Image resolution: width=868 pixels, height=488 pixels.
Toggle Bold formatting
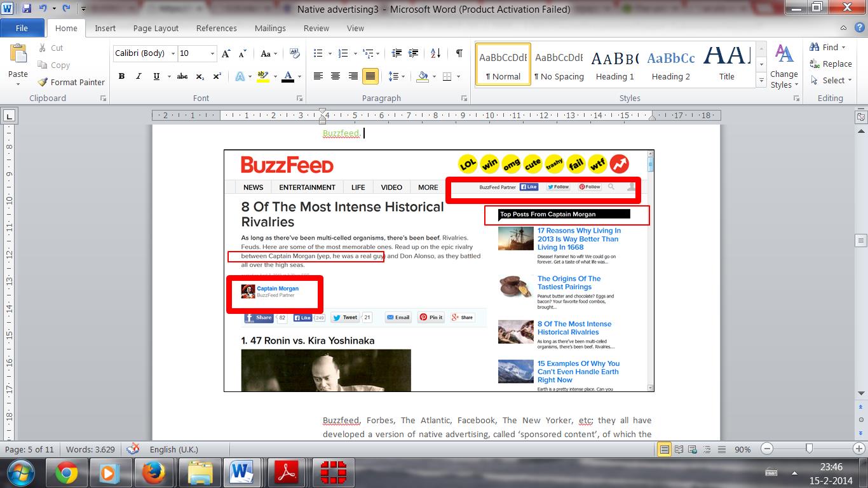(x=121, y=76)
